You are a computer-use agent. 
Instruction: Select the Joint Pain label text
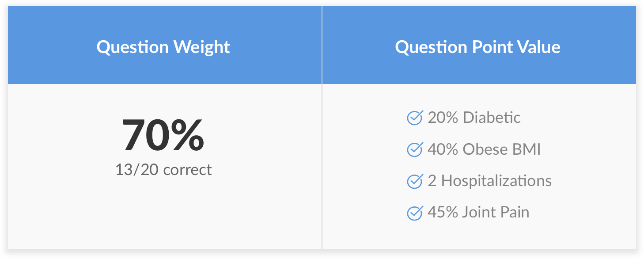click(x=496, y=213)
